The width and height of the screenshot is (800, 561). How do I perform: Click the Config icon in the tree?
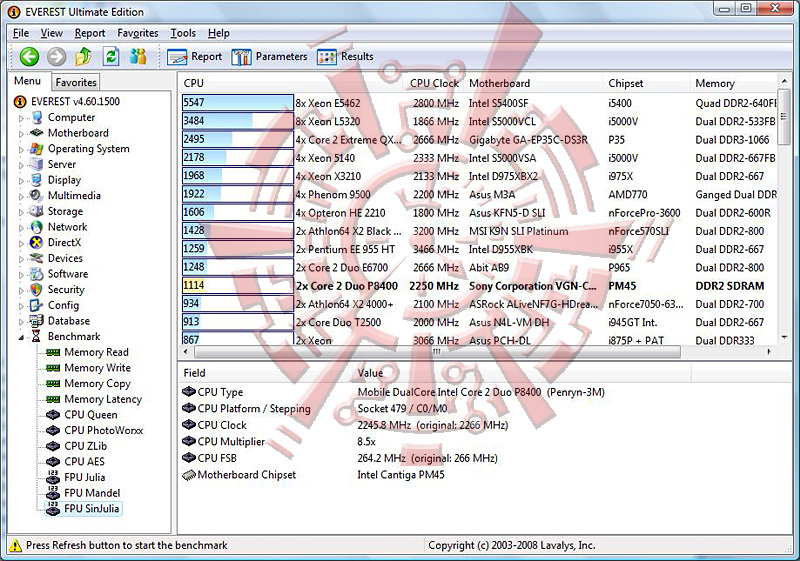pyautogui.click(x=36, y=305)
